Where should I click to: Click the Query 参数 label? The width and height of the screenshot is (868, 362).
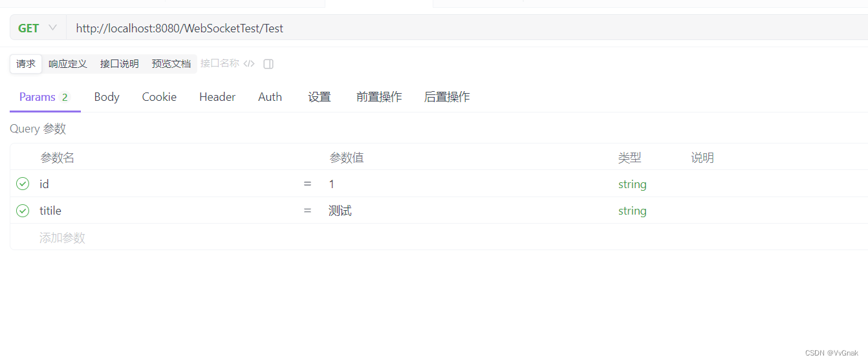pos(38,129)
